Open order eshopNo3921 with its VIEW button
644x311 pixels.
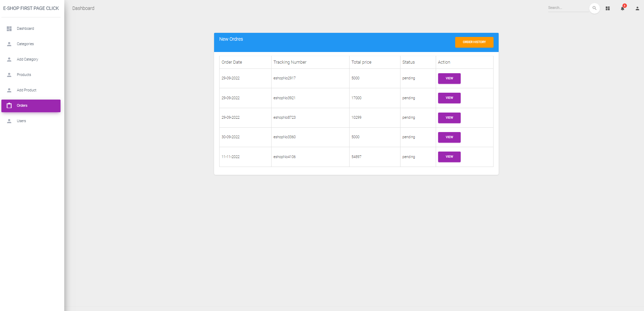click(449, 98)
